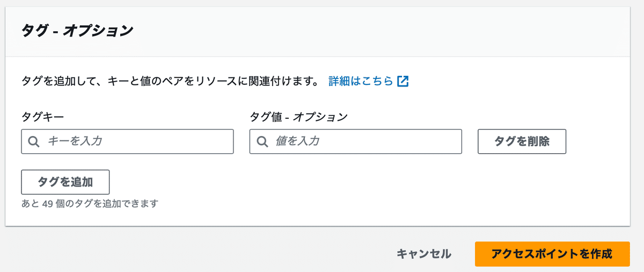Image resolution: width=644 pixels, height=272 pixels.
Task: Click the italic オプション in the tag value label
Action: click(x=319, y=117)
